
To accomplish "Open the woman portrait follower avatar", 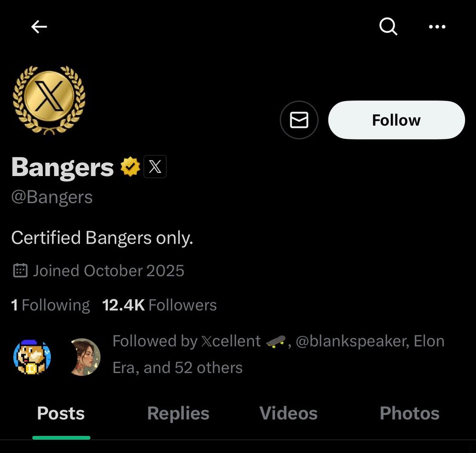I will (85, 357).
